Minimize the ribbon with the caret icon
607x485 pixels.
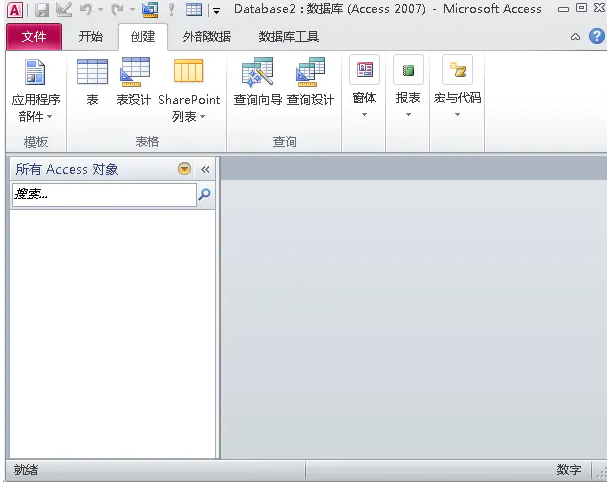point(575,37)
